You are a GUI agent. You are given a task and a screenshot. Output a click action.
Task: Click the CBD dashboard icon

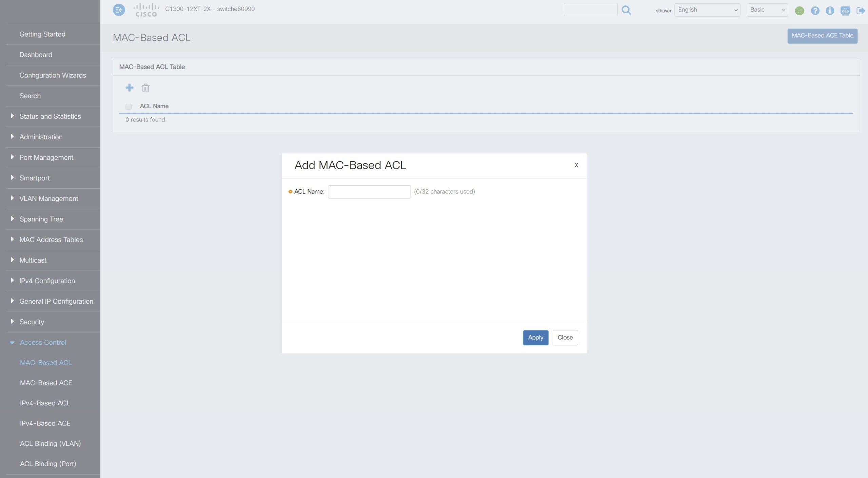pos(845,11)
